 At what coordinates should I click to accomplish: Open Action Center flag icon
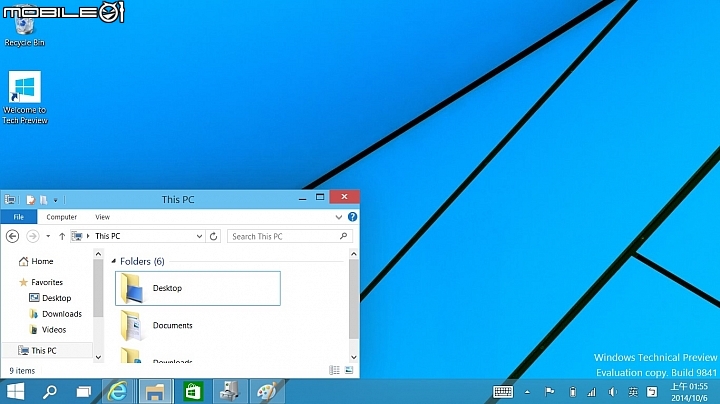point(549,392)
